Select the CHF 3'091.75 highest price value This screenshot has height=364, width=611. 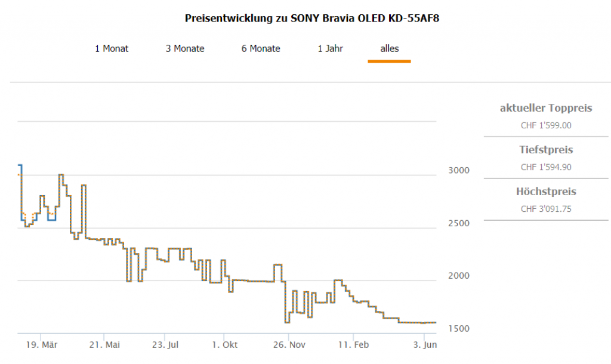pyautogui.click(x=545, y=209)
